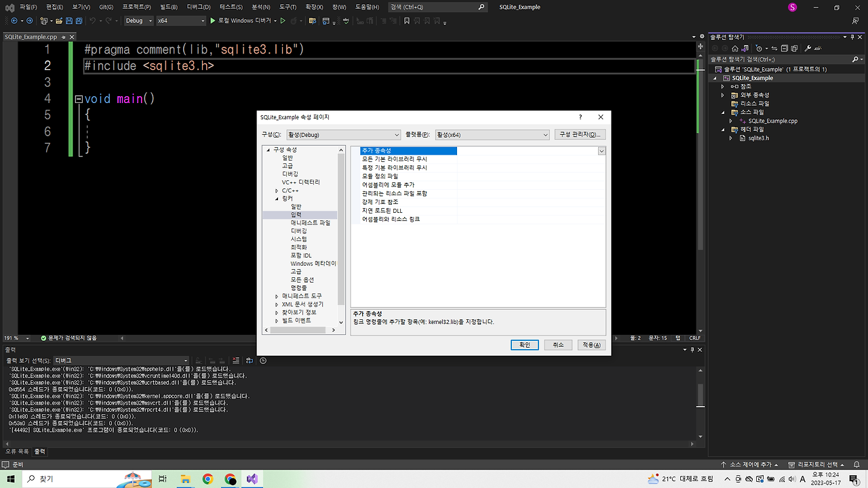Open the 디버그(D) menu

199,7
